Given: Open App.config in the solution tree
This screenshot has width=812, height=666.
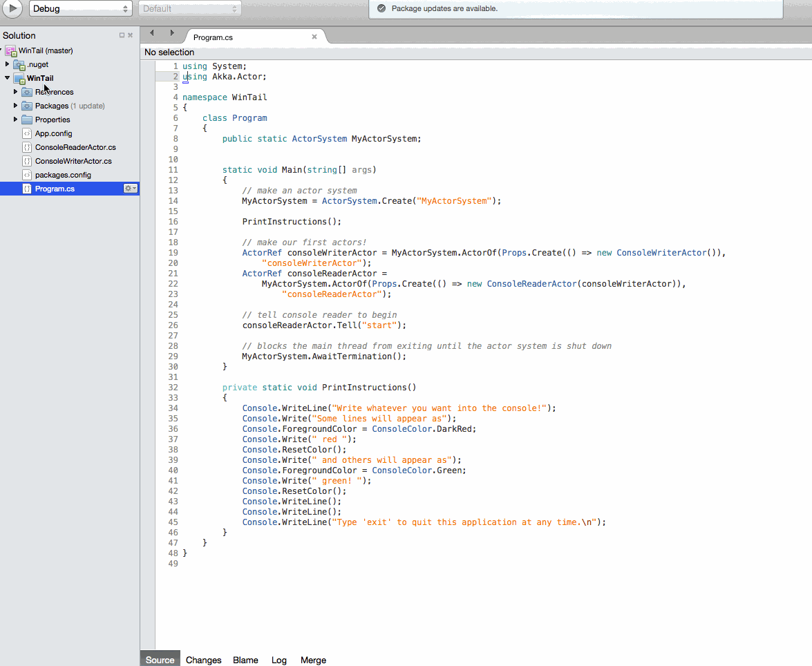Looking at the screenshot, I should coord(53,133).
